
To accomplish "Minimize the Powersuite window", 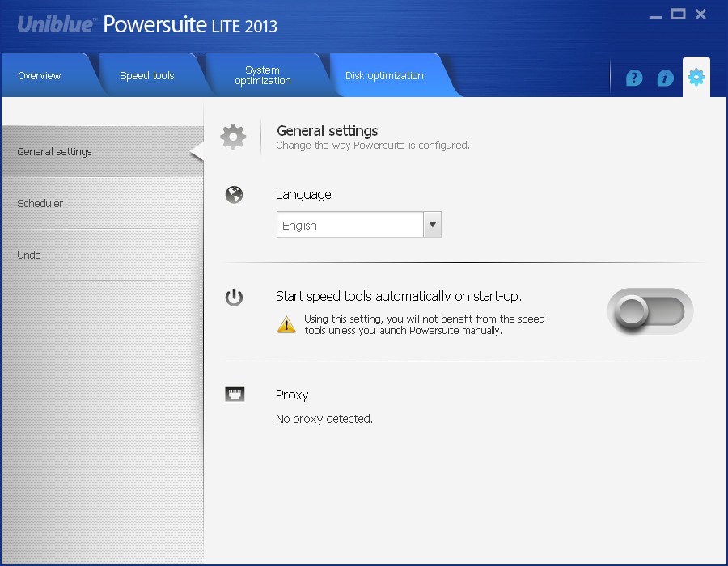I will tap(655, 16).
